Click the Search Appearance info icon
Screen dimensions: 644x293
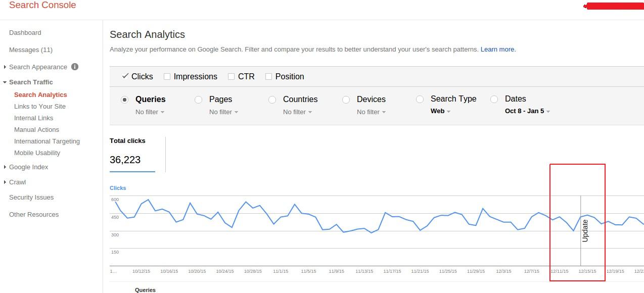click(75, 67)
